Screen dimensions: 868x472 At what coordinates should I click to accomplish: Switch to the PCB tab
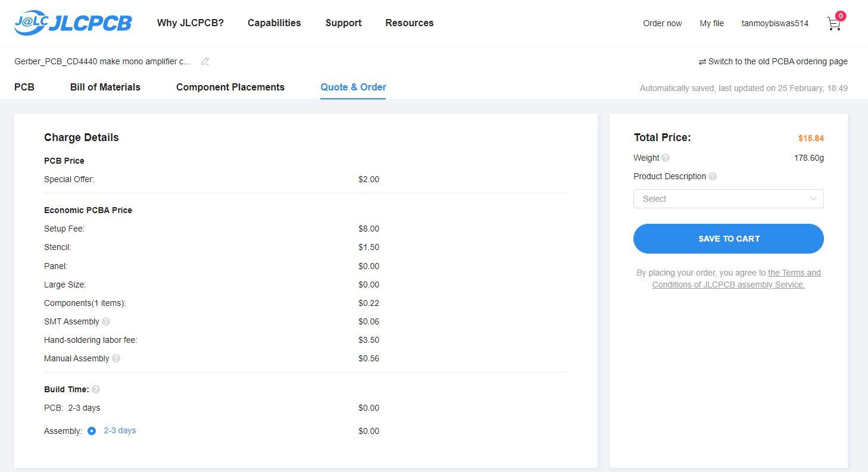24,87
